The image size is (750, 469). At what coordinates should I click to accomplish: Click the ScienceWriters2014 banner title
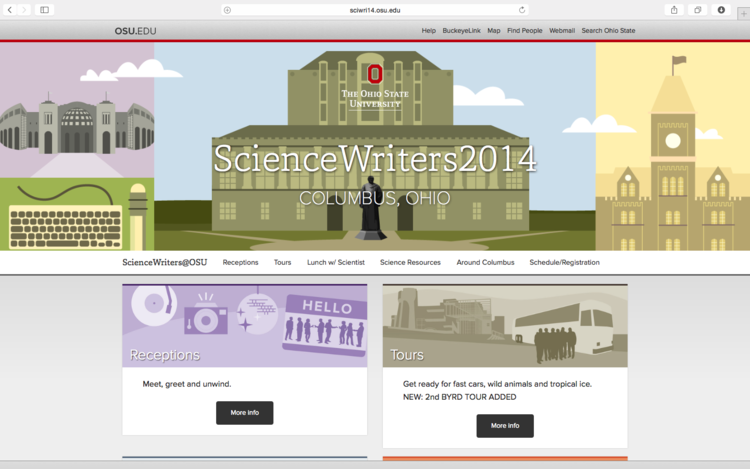375,159
